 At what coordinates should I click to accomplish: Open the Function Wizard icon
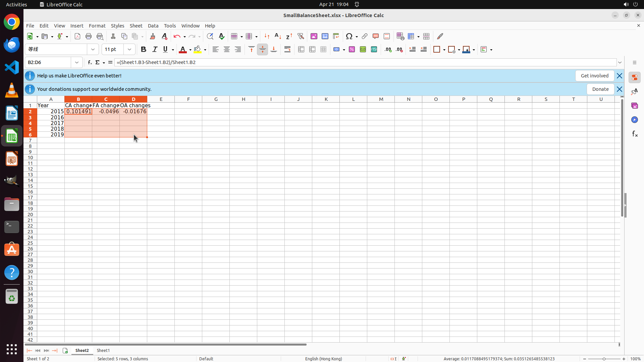90,62
